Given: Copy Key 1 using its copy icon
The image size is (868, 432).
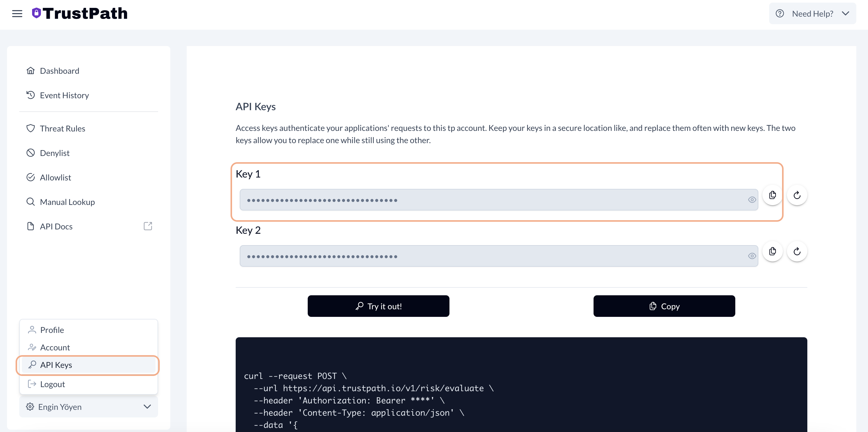Looking at the screenshot, I should [773, 195].
